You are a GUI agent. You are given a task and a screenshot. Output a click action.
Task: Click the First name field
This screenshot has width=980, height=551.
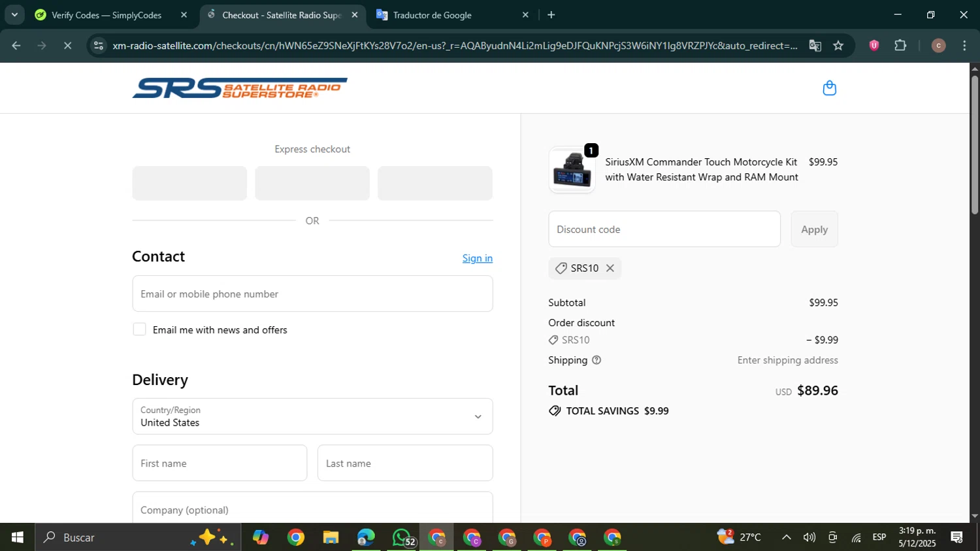(x=220, y=463)
